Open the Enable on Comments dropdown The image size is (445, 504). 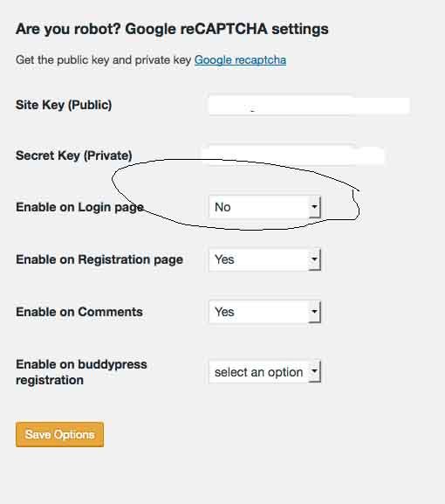(x=264, y=312)
